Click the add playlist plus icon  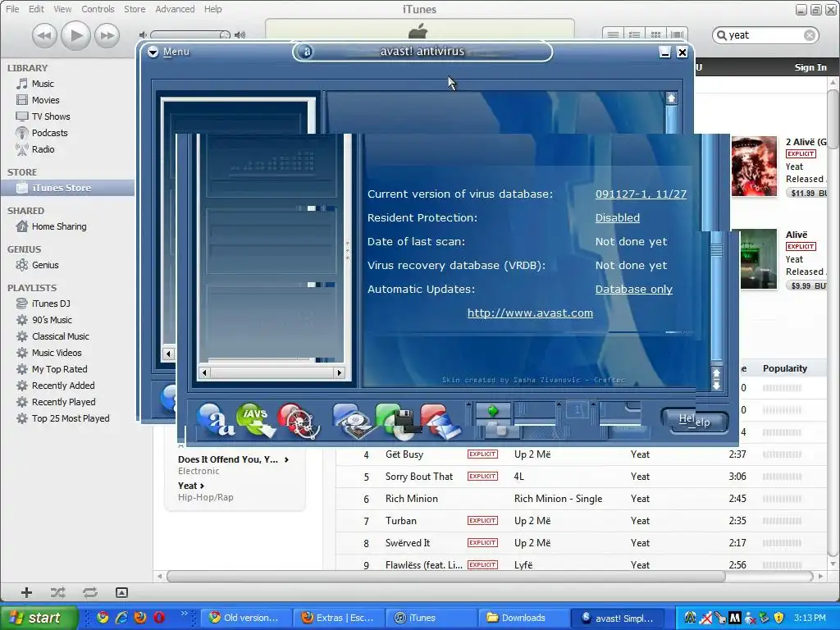point(26,592)
